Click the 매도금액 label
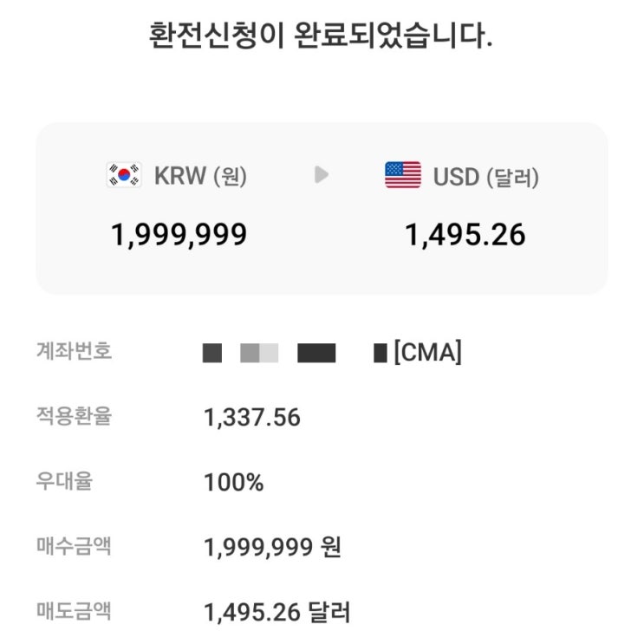This screenshot has width=644, height=644. tap(75, 611)
